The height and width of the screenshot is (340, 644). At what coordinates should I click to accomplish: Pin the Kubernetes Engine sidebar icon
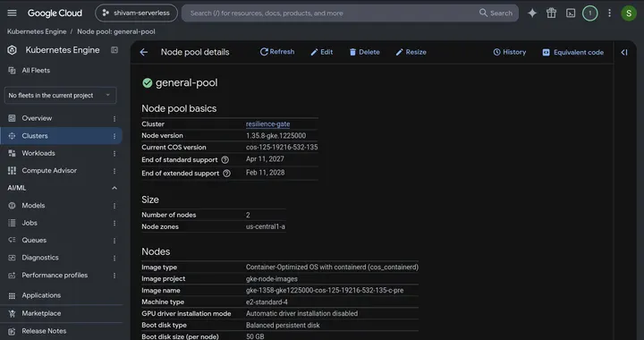tap(114, 50)
